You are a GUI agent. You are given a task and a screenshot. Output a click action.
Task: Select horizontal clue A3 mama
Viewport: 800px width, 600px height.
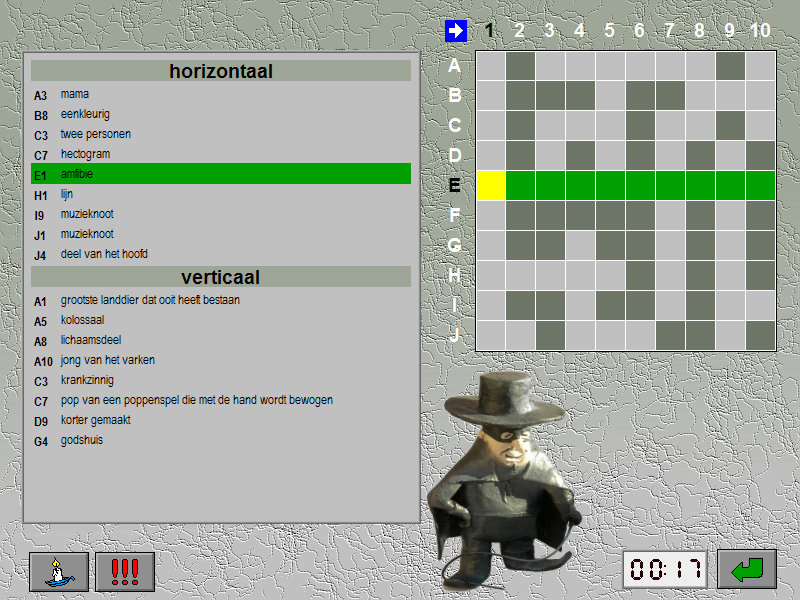point(221,94)
